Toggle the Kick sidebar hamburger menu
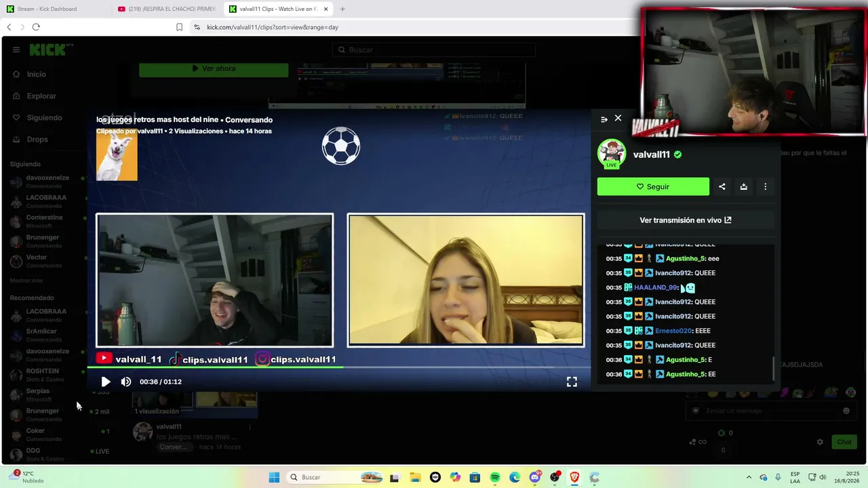The width and height of the screenshot is (868, 488). 16,49
